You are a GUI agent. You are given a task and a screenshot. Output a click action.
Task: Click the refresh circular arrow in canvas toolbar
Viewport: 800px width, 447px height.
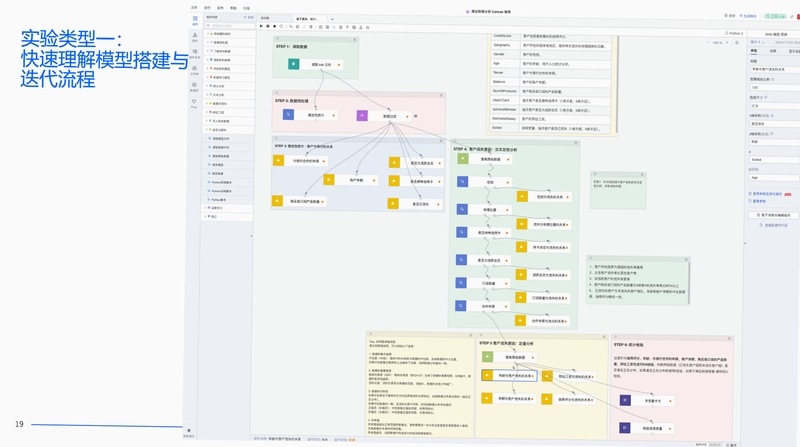281,27
